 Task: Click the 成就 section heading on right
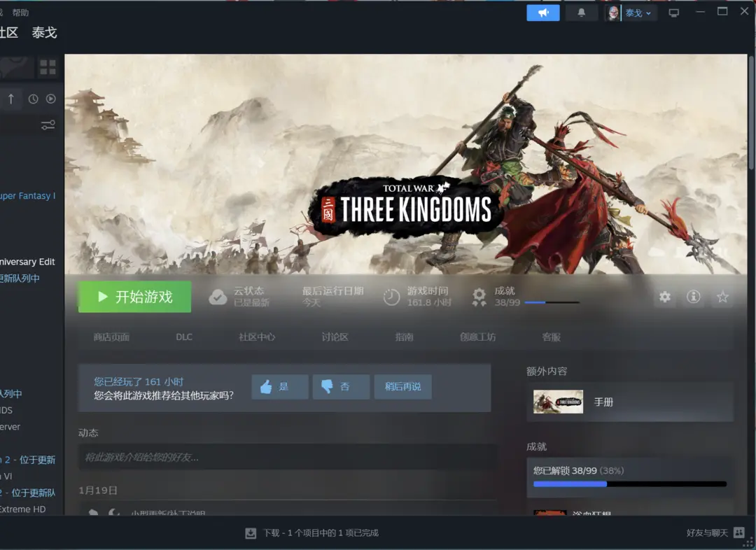click(536, 447)
